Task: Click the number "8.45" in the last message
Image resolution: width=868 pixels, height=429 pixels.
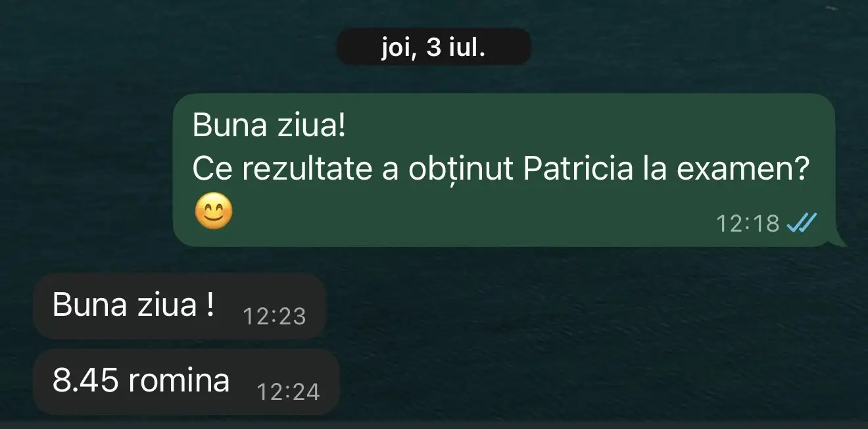Action: 84,381
